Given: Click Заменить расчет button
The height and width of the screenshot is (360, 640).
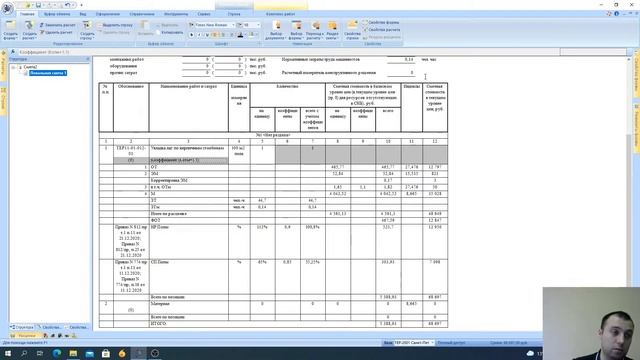Looking at the screenshot, I should pos(58,25).
